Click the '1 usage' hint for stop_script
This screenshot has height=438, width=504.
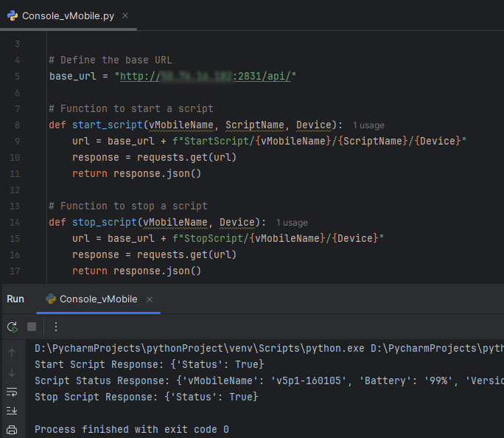pyautogui.click(x=292, y=223)
